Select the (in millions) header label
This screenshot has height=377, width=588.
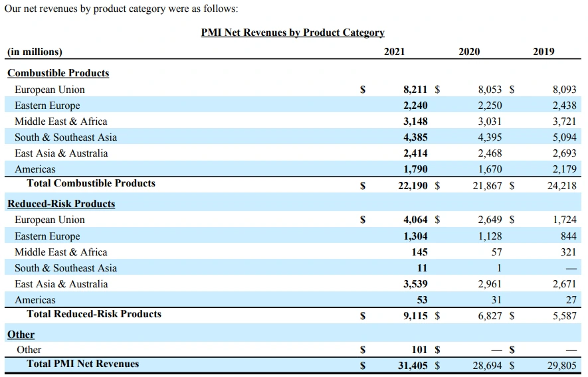pos(35,52)
